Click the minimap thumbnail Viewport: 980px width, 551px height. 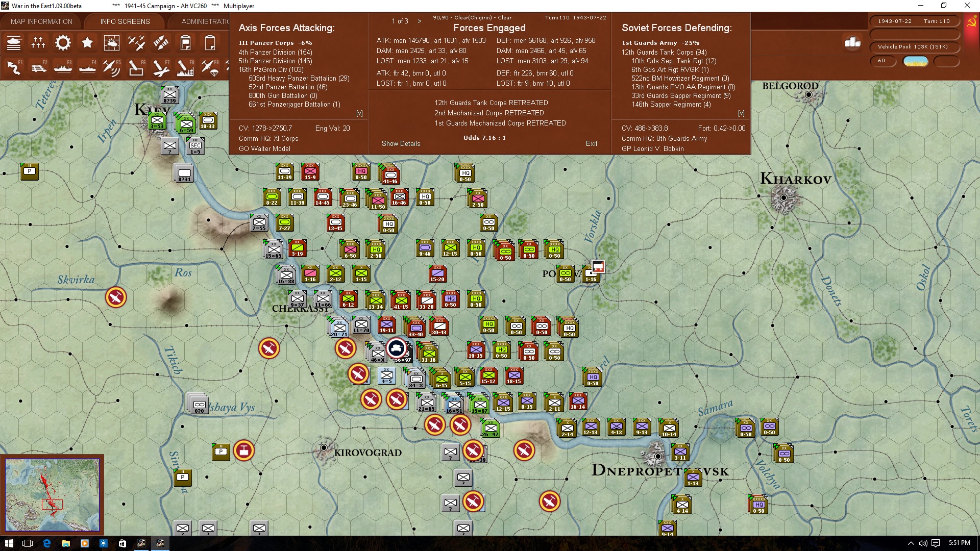click(x=52, y=494)
